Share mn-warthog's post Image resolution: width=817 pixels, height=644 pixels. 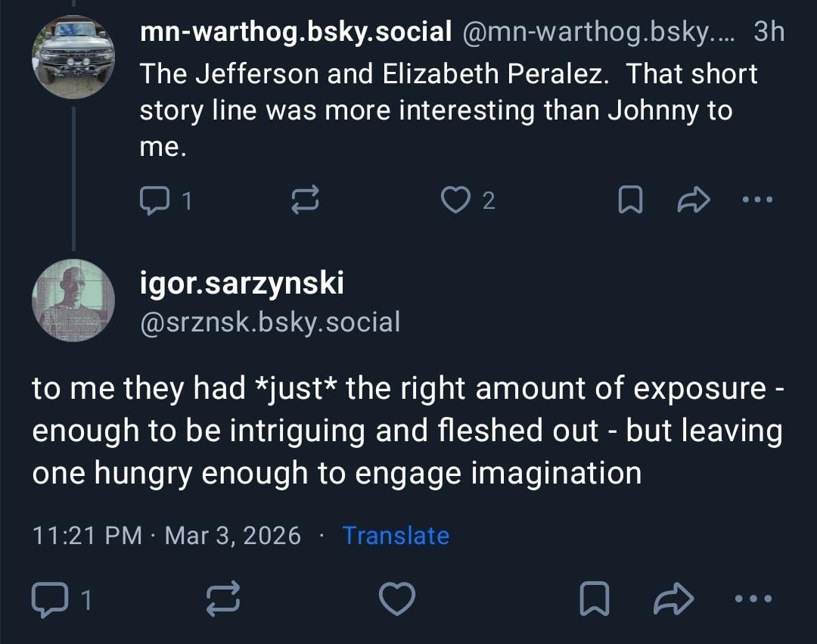tap(694, 200)
